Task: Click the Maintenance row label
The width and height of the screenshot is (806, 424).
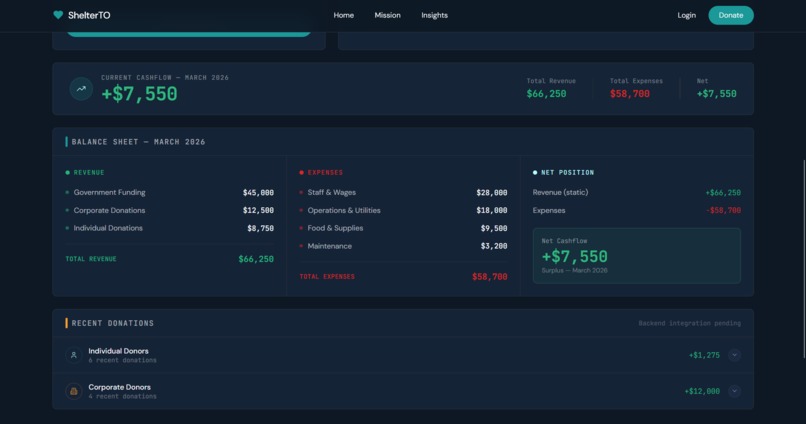Action: pyautogui.click(x=329, y=246)
